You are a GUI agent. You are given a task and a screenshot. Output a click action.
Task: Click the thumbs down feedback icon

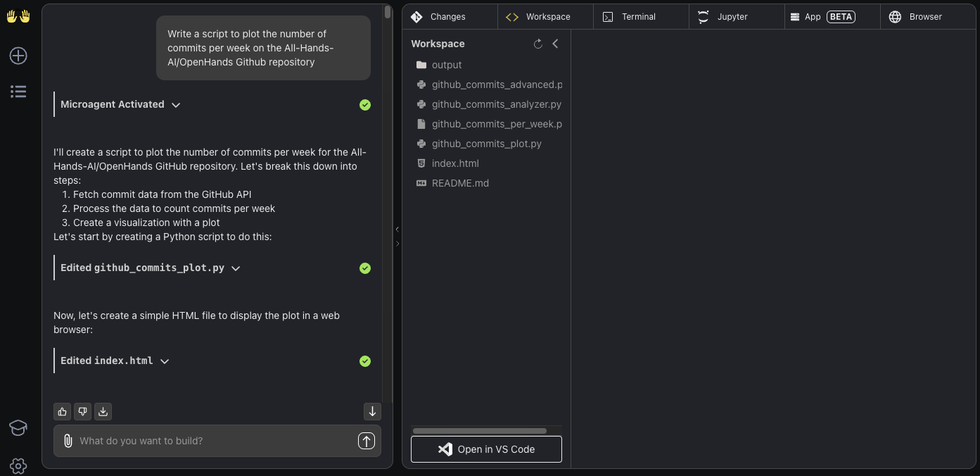[83, 411]
